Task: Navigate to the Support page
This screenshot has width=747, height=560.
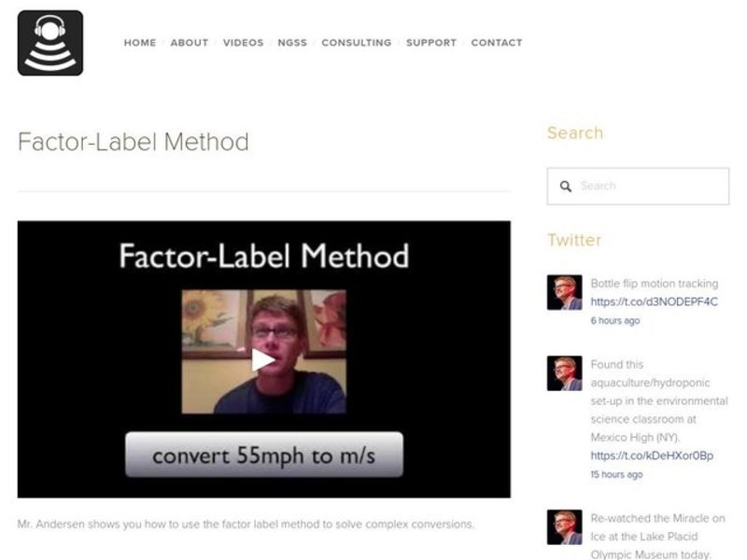Action: point(431,43)
